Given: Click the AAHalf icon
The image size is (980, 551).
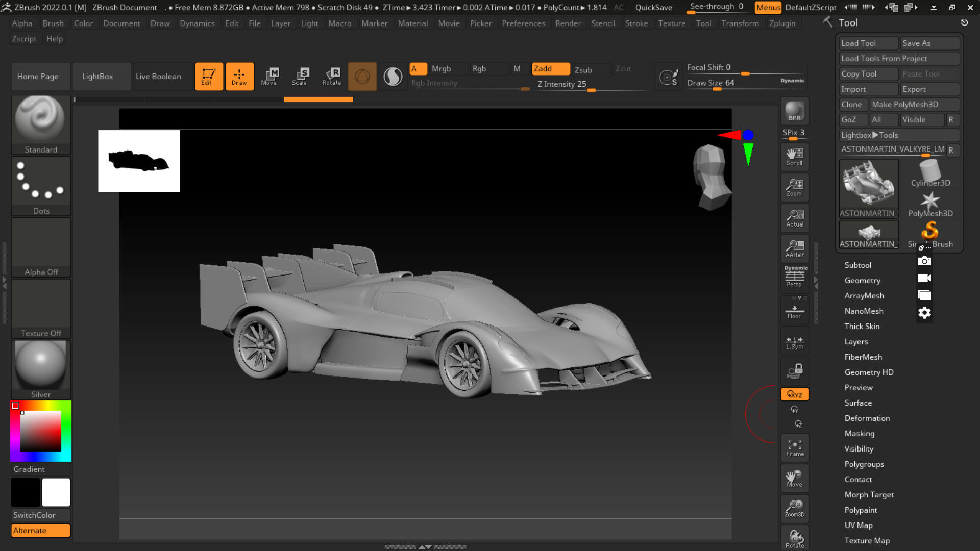Looking at the screenshot, I should [x=795, y=248].
